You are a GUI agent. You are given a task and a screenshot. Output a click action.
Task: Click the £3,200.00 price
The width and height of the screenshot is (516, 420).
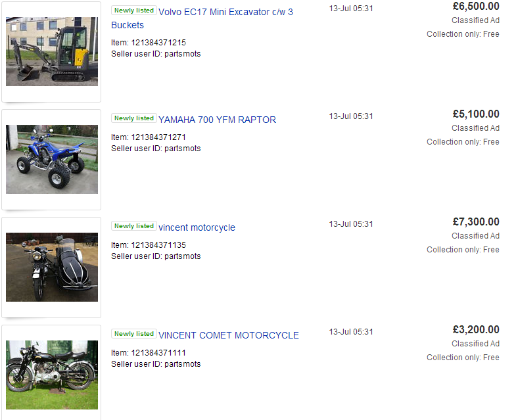[476, 329]
